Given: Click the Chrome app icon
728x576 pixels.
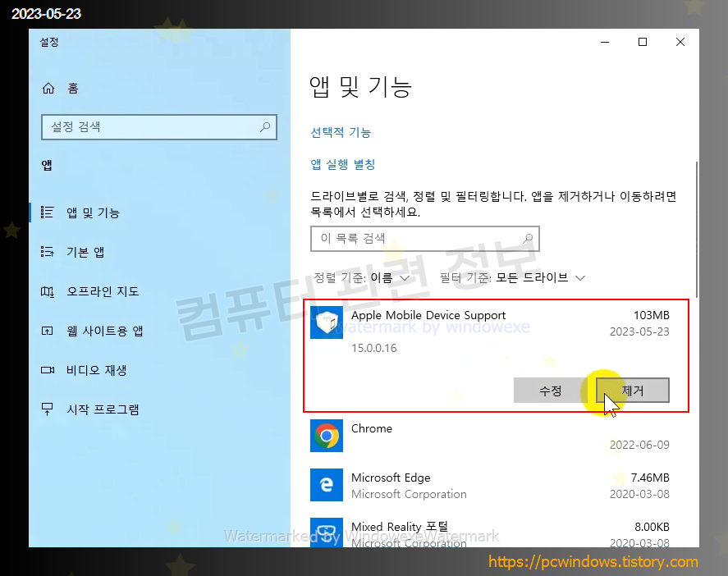Looking at the screenshot, I should (327, 436).
